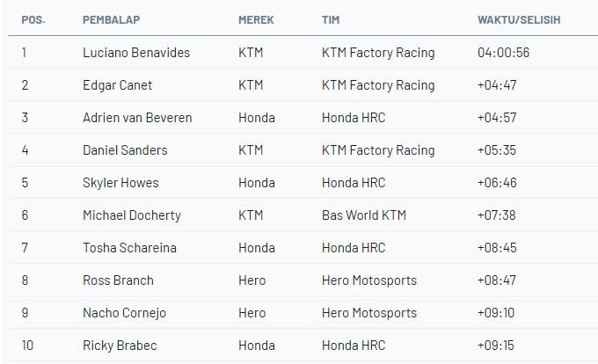The height and width of the screenshot is (364, 598).
Task: Select Ricky Brabec in position 10
Action: 119,346
